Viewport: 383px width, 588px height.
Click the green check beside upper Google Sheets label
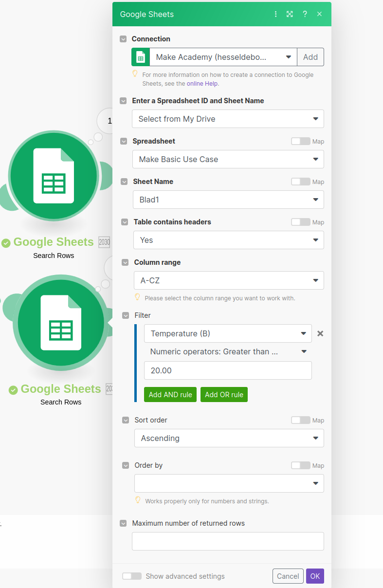point(6,243)
